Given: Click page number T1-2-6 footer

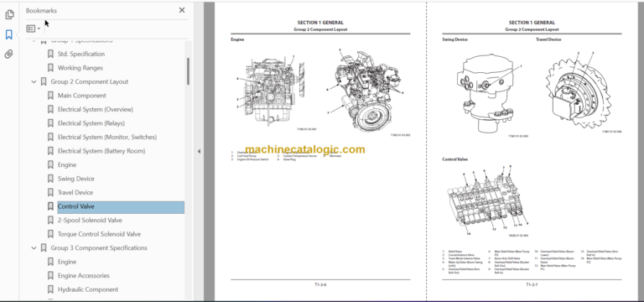Looking at the screenshot, I should (320, 284).
